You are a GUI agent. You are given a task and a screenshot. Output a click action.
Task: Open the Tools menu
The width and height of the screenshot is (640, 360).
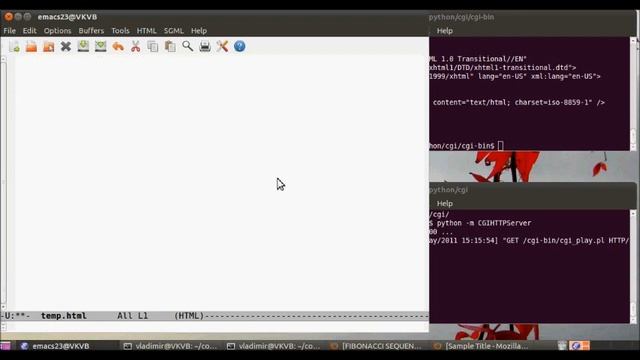coord(120,31)
